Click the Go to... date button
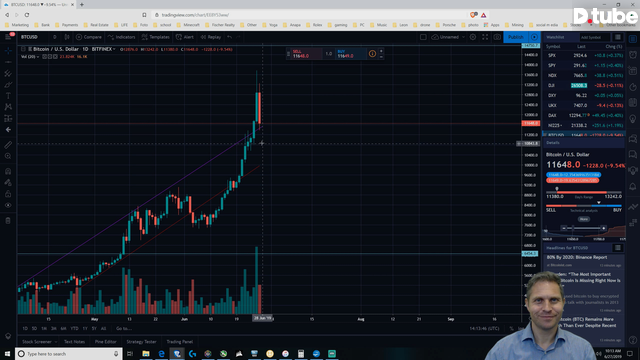The width and height of the screenshot is (640, 360). [124, 328]
